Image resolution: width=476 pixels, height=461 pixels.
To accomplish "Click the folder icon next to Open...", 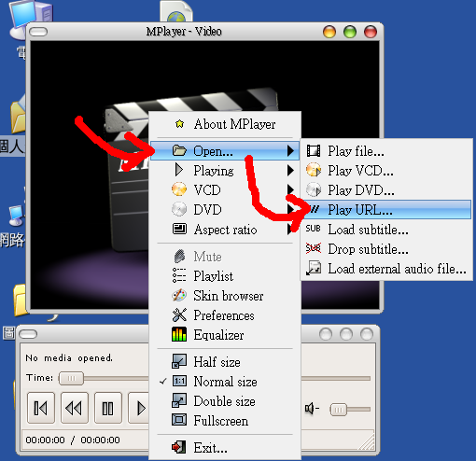I will [179, 150].
